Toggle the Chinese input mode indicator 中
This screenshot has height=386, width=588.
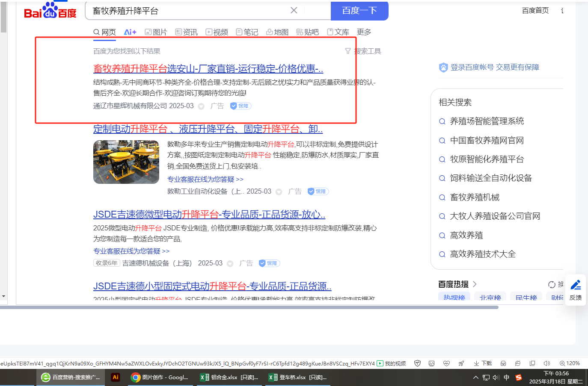(x=507, y=377)
